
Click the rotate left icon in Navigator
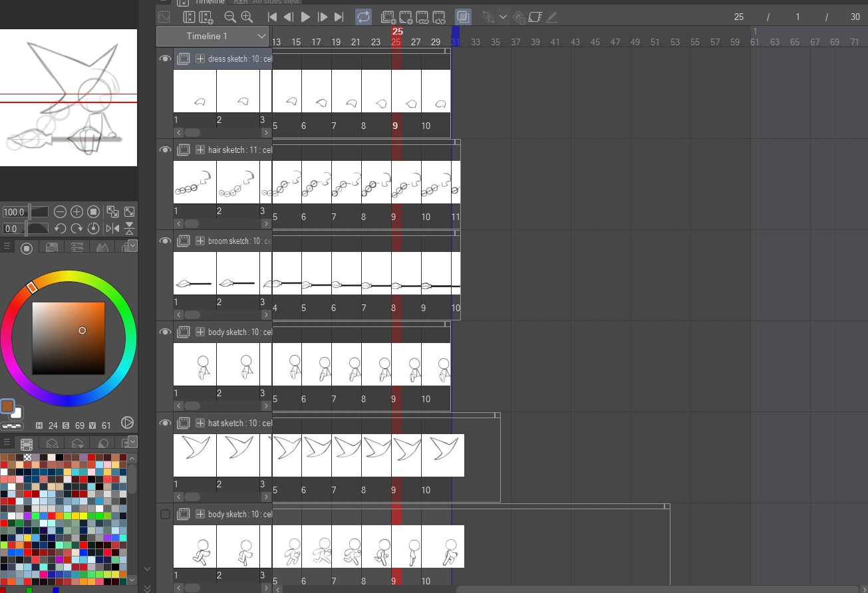(60, 229)
